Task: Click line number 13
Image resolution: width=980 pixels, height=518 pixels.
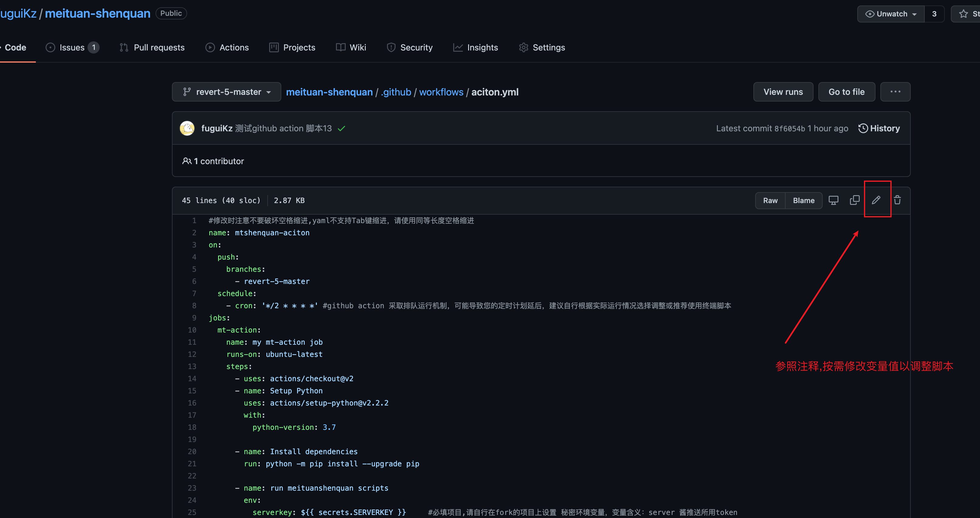Action: point(192,367)
